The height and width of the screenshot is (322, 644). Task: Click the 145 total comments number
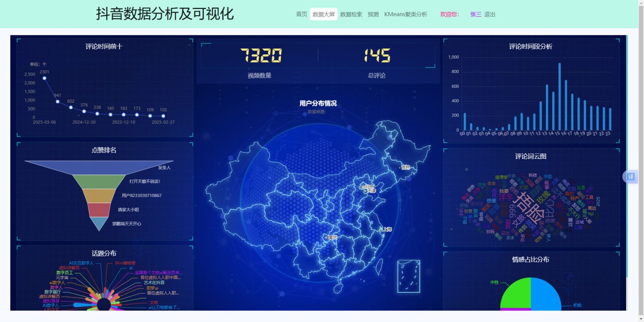(x=377, y=56)
